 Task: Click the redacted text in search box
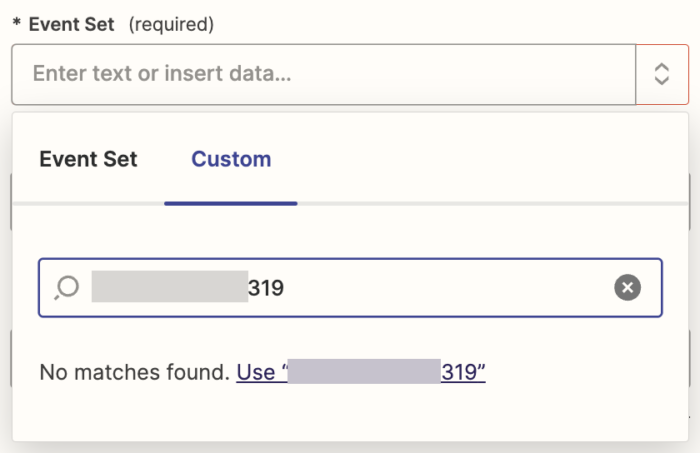click(168, 288)
